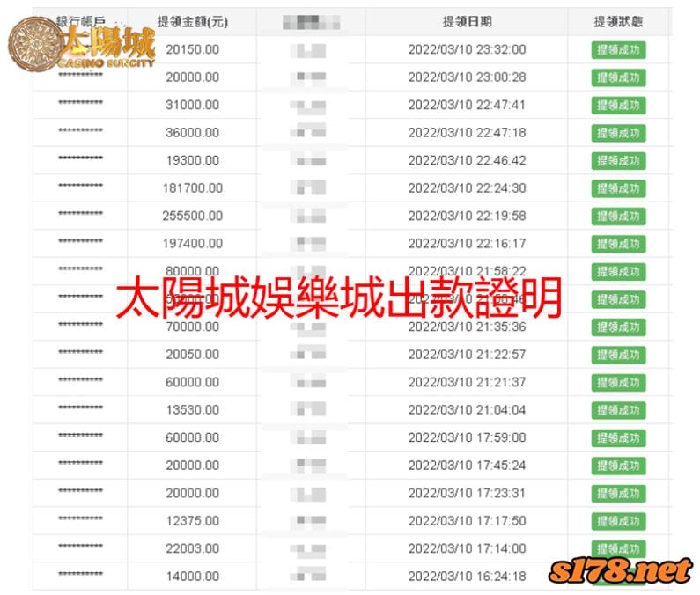
Task: Click the amount 36000.00
Action: (193, 133)
